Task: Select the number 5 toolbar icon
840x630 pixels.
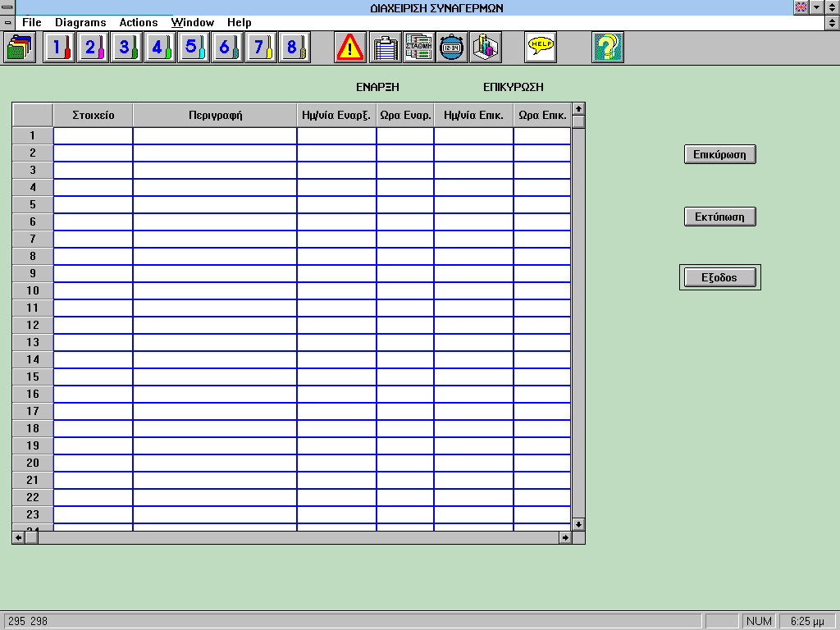Action: tap(194, 48)
